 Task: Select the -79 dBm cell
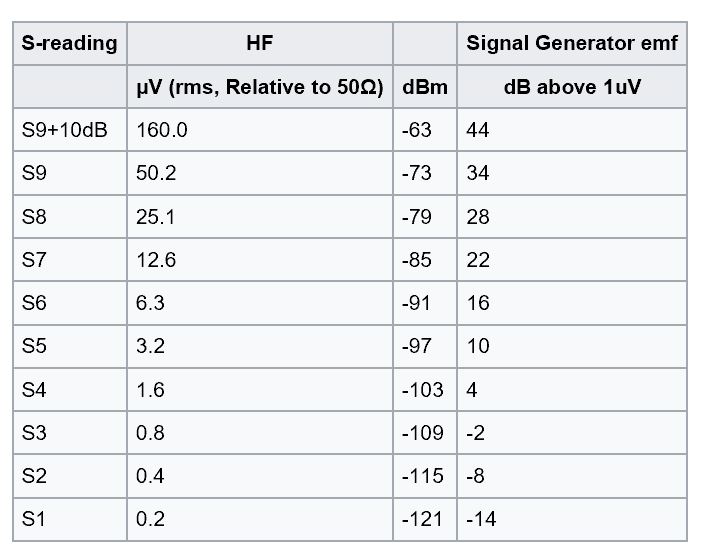425,216
